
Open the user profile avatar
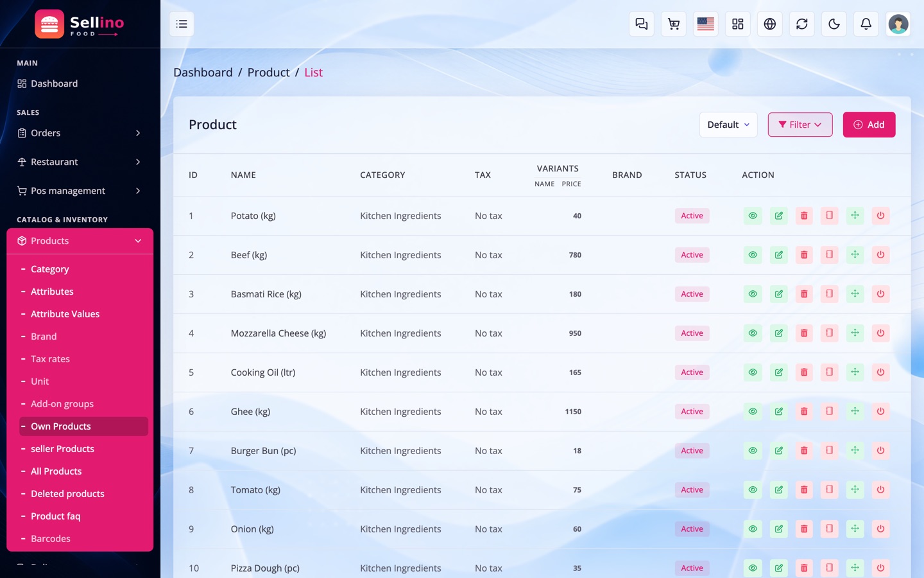click(898, 24)
